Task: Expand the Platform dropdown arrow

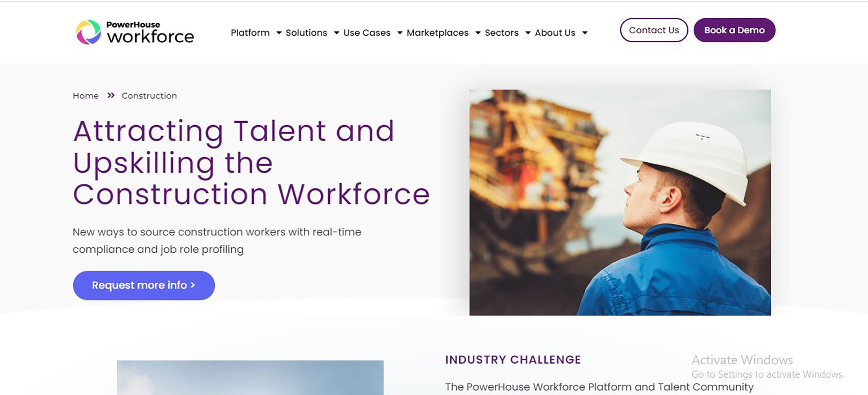Action: pyautogui.click(x=279, y=33)
